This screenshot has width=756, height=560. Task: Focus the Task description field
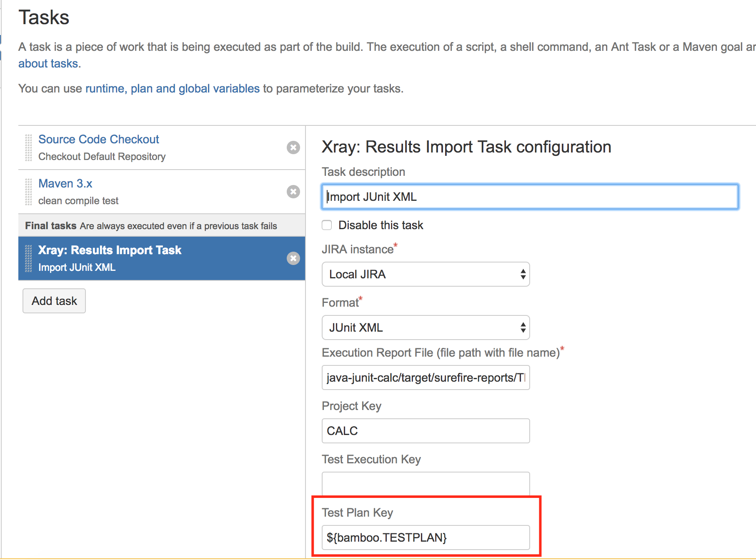[530, 197]
